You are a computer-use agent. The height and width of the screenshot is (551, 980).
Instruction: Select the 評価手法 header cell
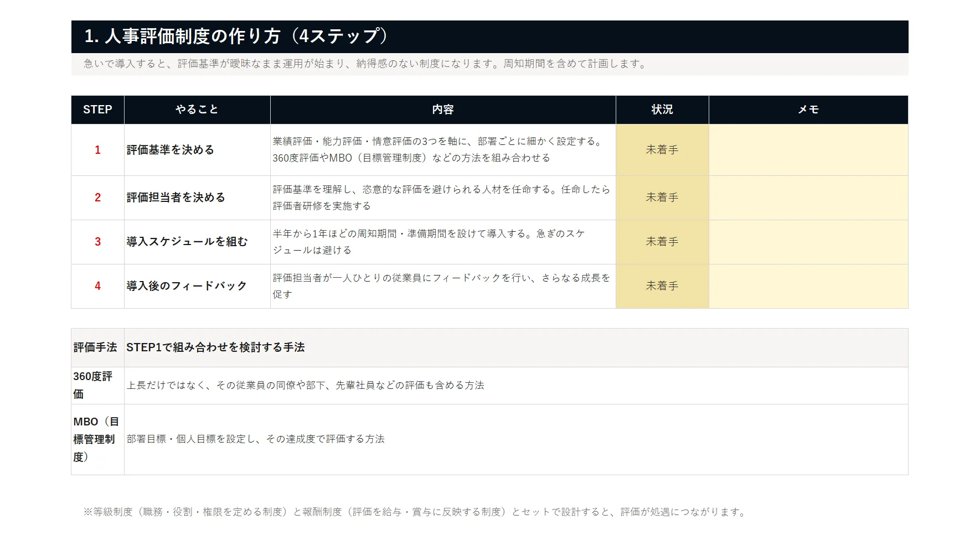(x=97, y=347)
